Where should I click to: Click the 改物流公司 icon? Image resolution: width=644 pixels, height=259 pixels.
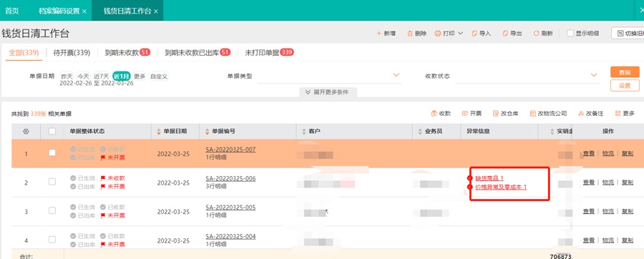532,113
